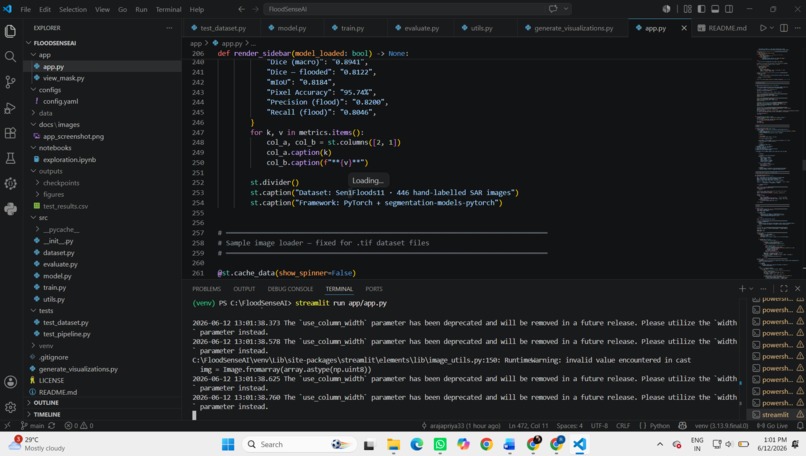Viewport: 806px width, 456px height.
Task: Click Ln 472, Col 11 in status bar
Action: [x=528, y=426]
